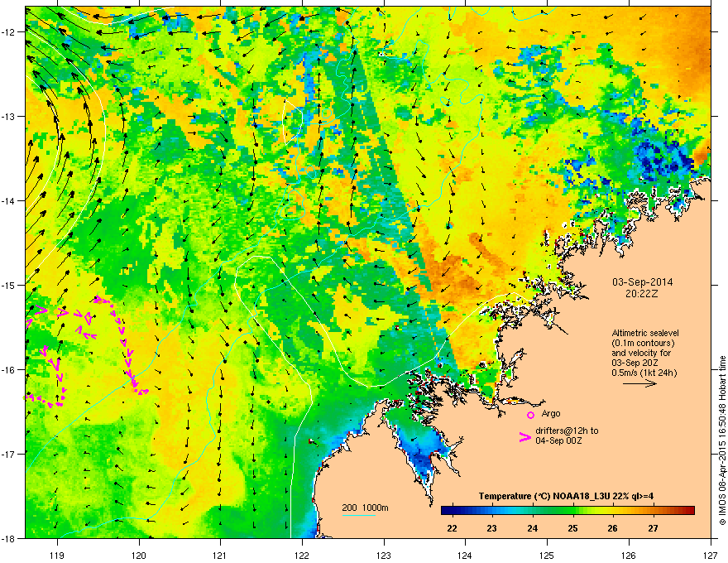Click the Argo legend label
The height and width of the screenshot is (563, 728).
coord(551,413)
